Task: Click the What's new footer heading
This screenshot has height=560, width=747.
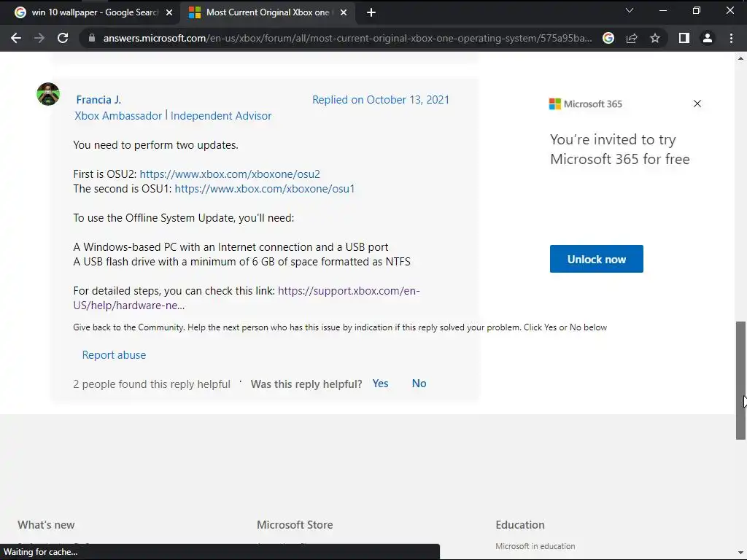Action: pos(46,525)
